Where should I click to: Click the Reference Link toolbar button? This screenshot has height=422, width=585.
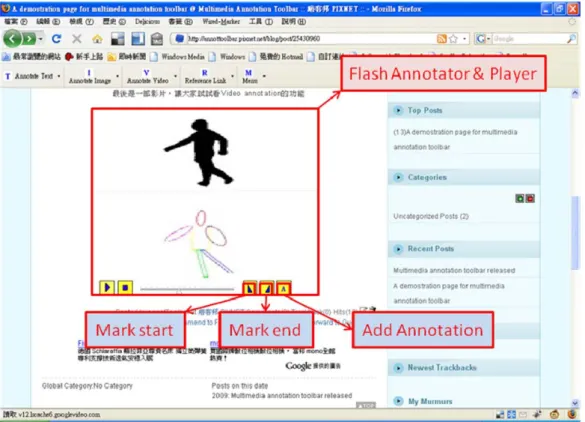click(205, 76)
